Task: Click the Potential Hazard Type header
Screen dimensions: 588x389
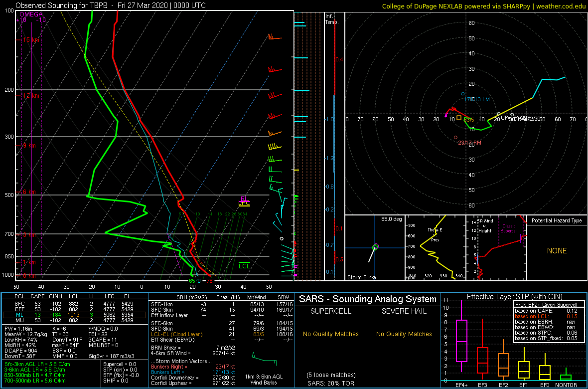Action: click(x=557, y=221)
